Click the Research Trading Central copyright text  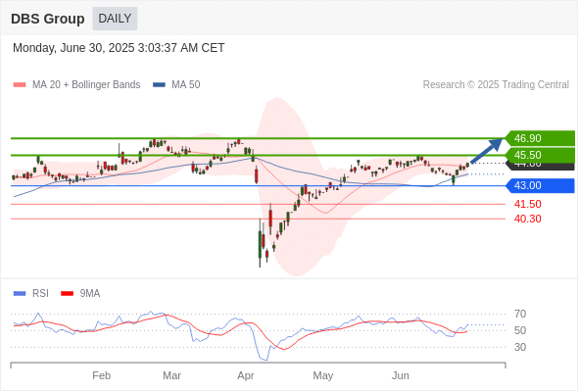[x=496, y=85]
